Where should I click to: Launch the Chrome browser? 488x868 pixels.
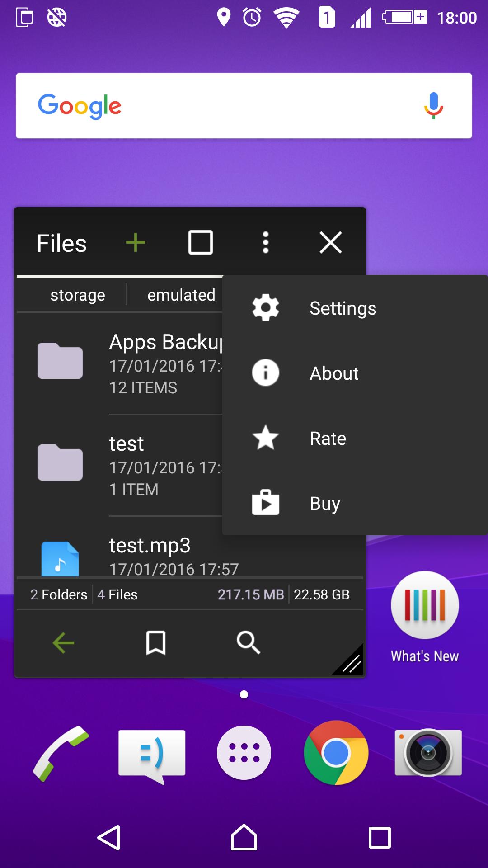coord(336,753)
